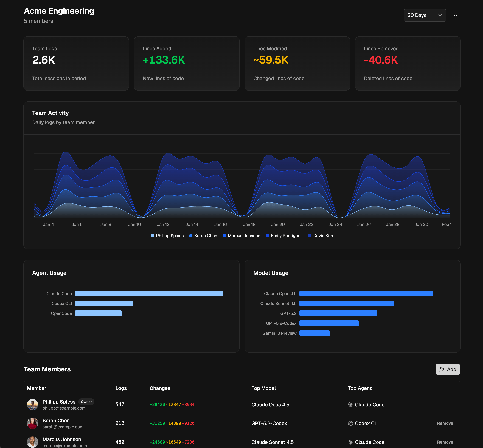The image size is (483, 448).
Task: Click Sarah Chen's avatar photo
Action: (33, 423)
